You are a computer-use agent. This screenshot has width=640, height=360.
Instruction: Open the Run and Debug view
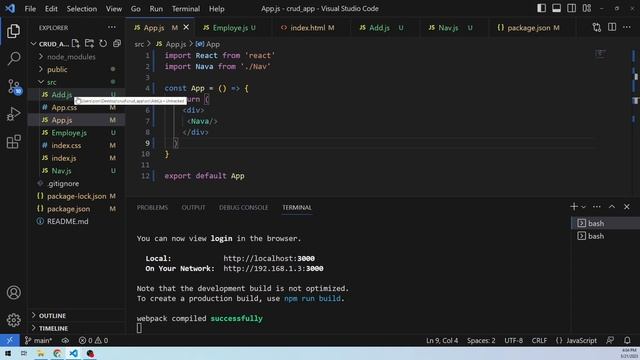pos(13,114)
